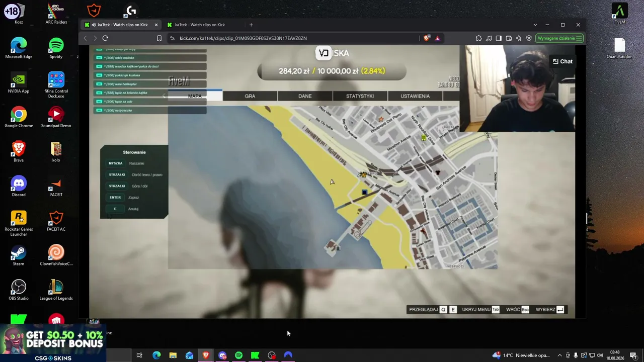The width and height of the screenshot is (644, 362).
Task: Open the Wymagane działanie menu button
Action: click(559, 38)
